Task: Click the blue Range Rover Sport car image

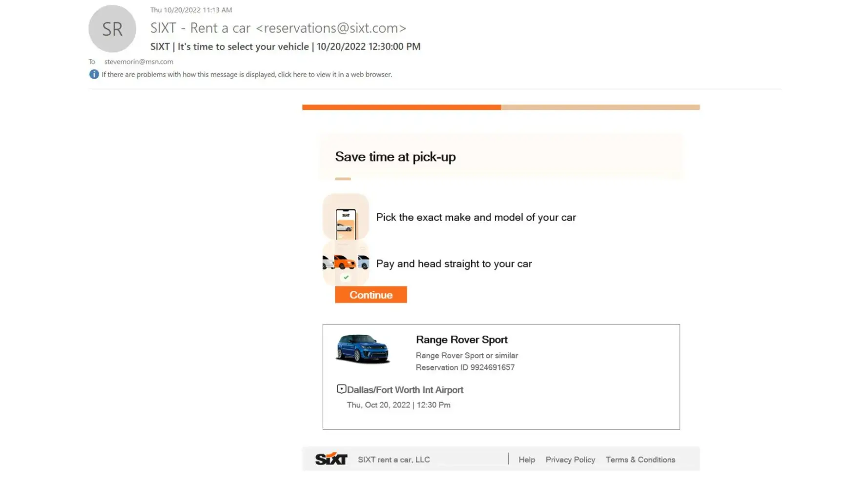Action: pyautogui.click(x=362, y=348)
